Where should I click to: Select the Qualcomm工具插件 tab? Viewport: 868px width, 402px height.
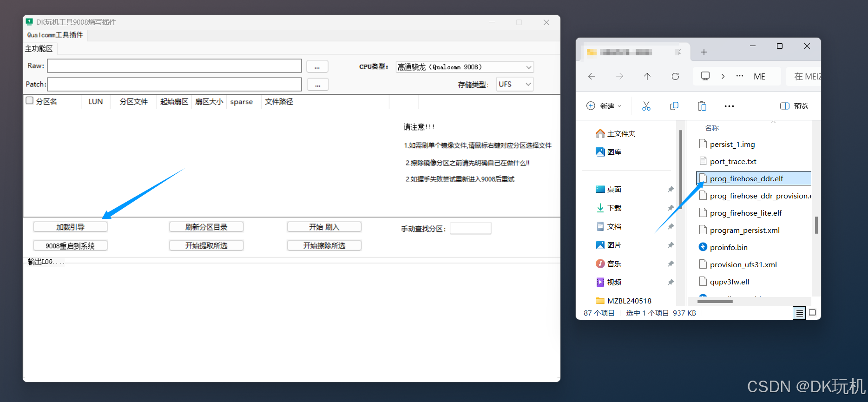tap(55, 35)
